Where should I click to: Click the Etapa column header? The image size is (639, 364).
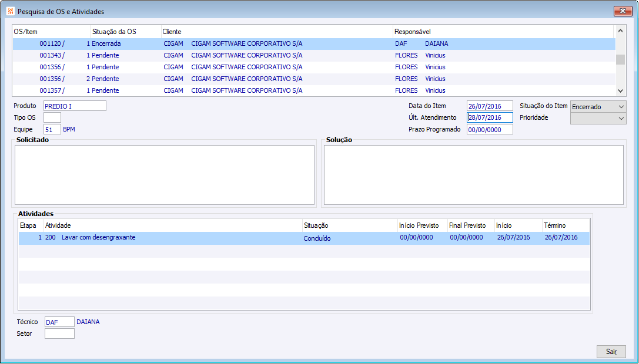click(31, 225)
